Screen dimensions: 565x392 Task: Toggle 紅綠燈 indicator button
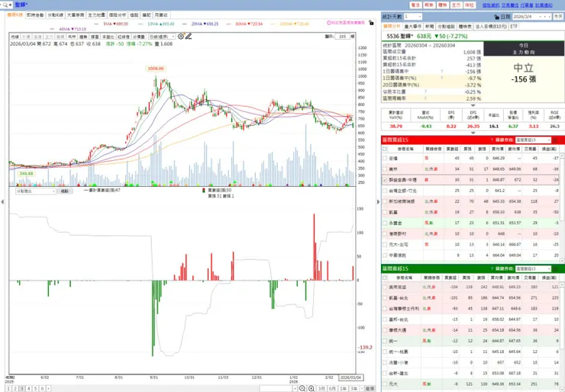coord(124,37)
